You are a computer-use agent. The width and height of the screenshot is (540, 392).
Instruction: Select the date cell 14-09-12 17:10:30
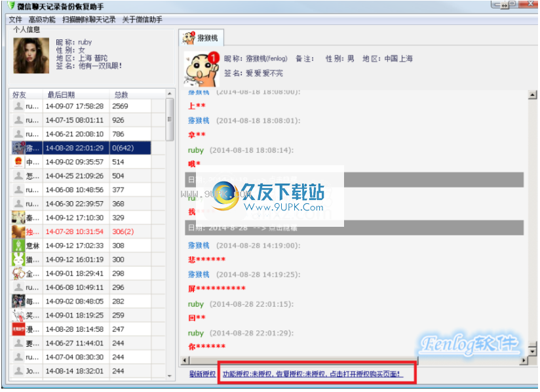(76, 218)
